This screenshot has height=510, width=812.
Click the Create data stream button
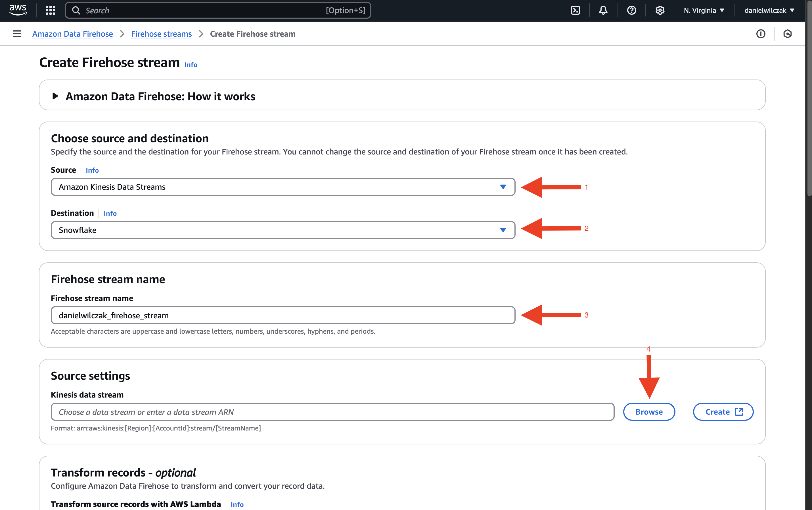tap(723, 412)
